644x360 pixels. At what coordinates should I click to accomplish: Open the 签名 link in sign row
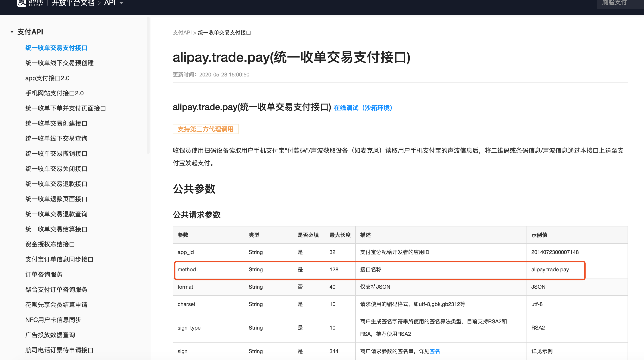(x=435, y=351)
